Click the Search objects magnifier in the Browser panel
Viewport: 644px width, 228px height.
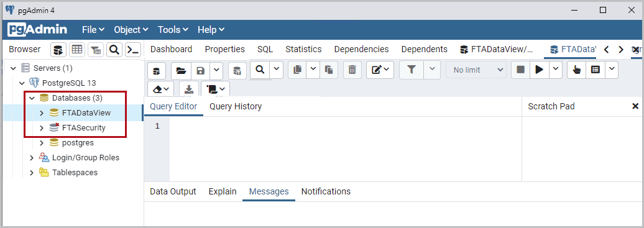coord(114,50)
